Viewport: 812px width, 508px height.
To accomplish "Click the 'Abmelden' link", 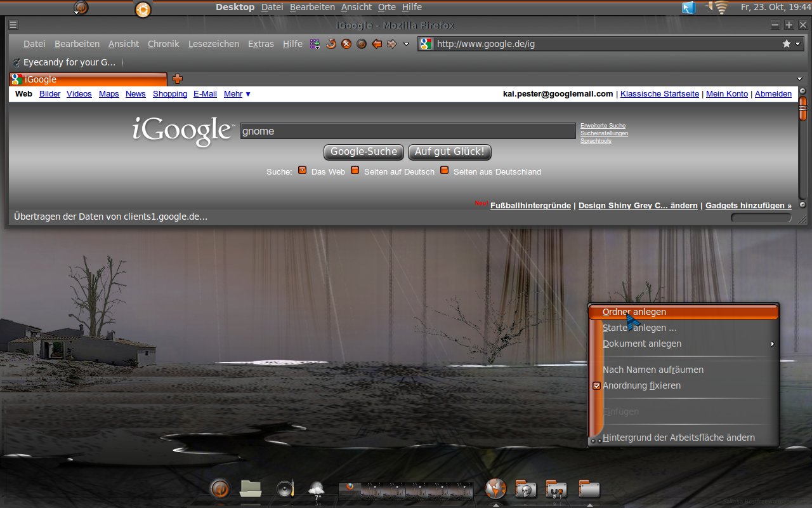I will 773,93.
